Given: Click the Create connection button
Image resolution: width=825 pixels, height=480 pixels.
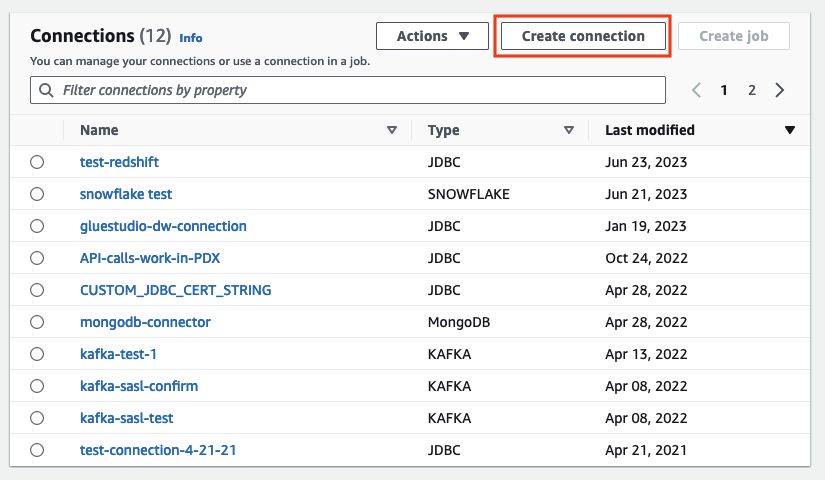Looking at the screenshot, I should 583,36.
